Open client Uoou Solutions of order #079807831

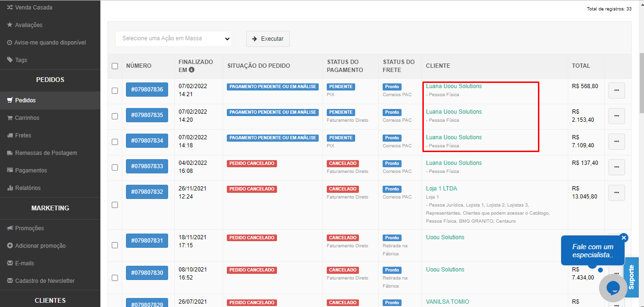click(x=445, y=237)
